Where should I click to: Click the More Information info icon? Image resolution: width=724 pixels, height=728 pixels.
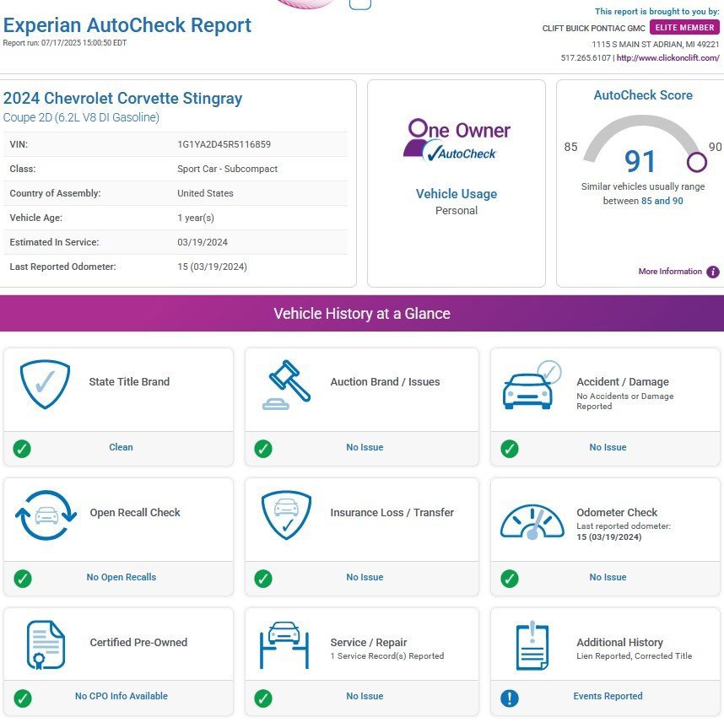coord(713,272)
